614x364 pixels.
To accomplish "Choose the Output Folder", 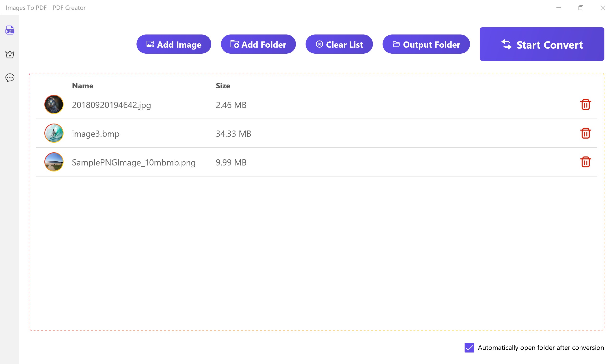I will (426, 44).
